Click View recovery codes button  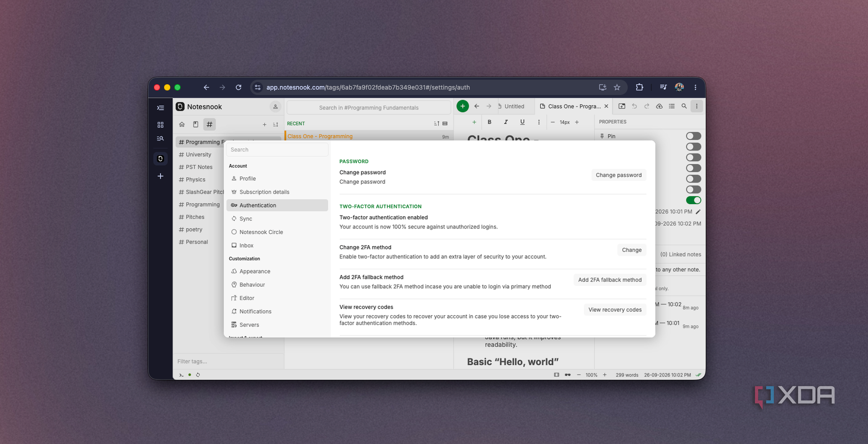(615, 310)
